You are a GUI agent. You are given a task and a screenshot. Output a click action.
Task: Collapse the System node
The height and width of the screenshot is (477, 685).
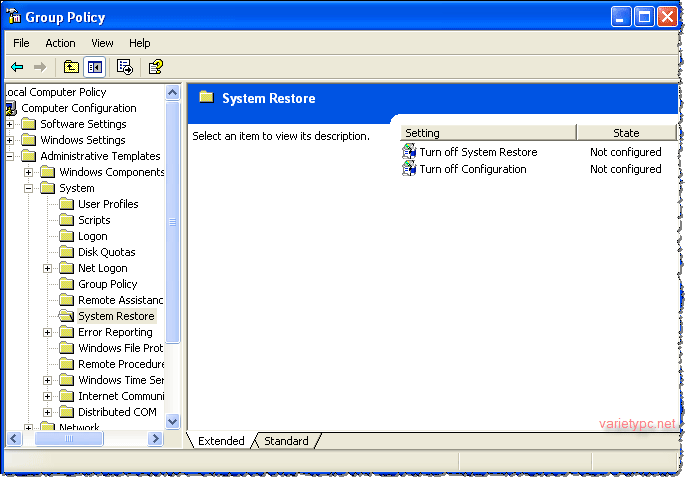pyautogui.click(x=28, y=189)
